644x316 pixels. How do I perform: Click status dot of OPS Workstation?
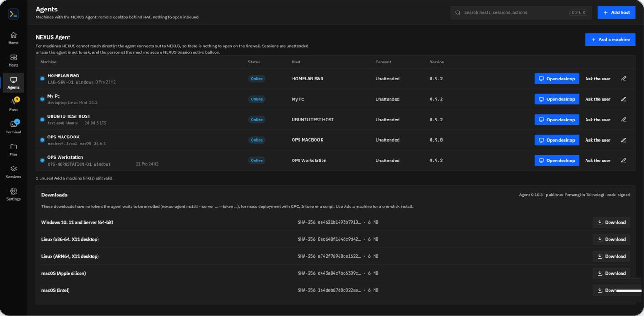tap(42, 161)
